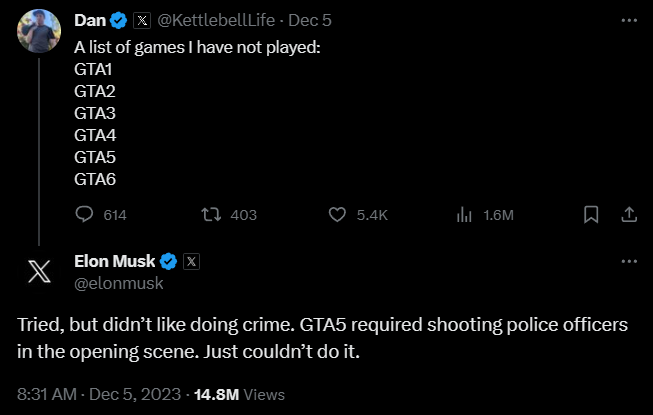The image size is (653, 415).
Task: Click the share icon on Dan's post
Action: 629,214
